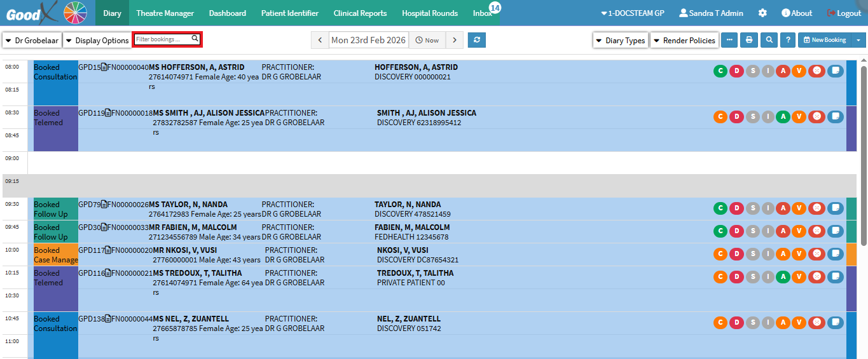Click the D status icon for Astrid Hofferson
The image size is (868, 359).
click(x=736, y=71)
